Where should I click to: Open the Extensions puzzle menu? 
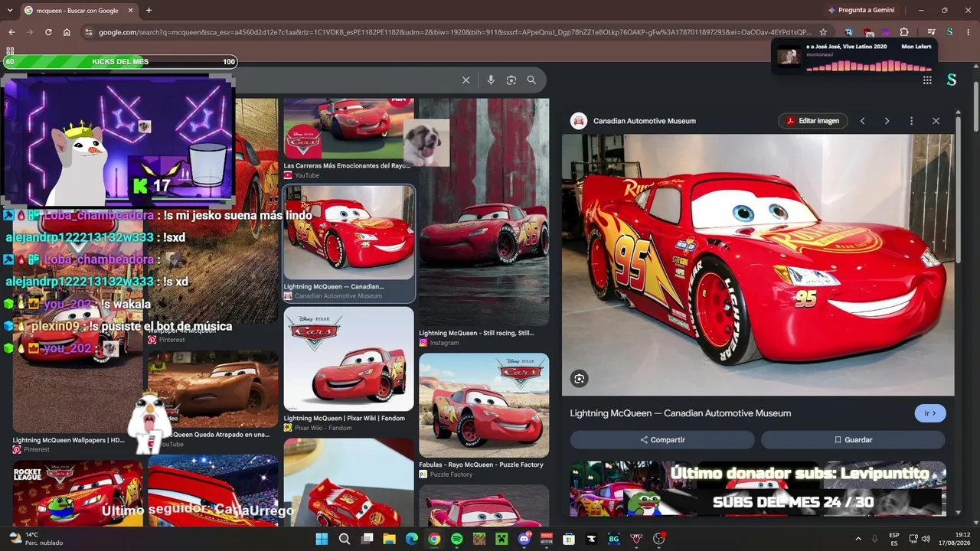pyautogui.click(x=904, y=32)
